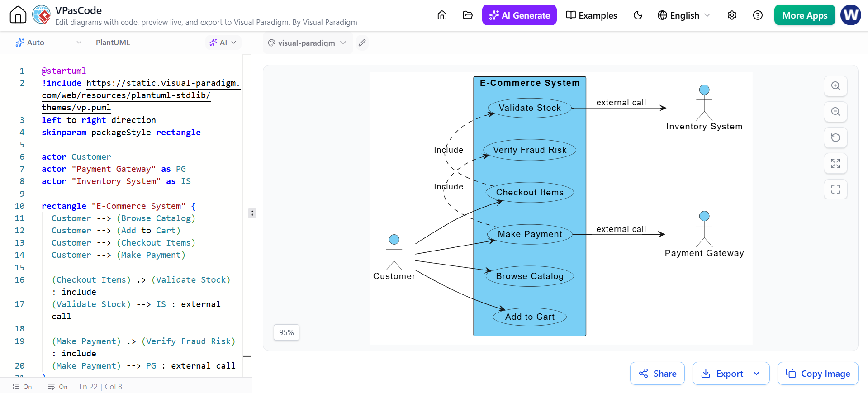
Task: Select the Add to Cart use case oval
Action: (x=530, y=317)
